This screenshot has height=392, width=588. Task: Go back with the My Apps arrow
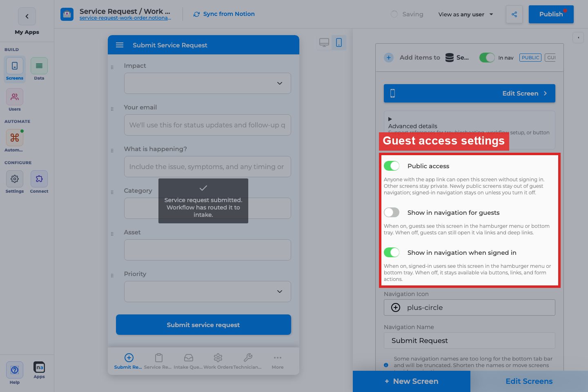[x=27, y=16]
